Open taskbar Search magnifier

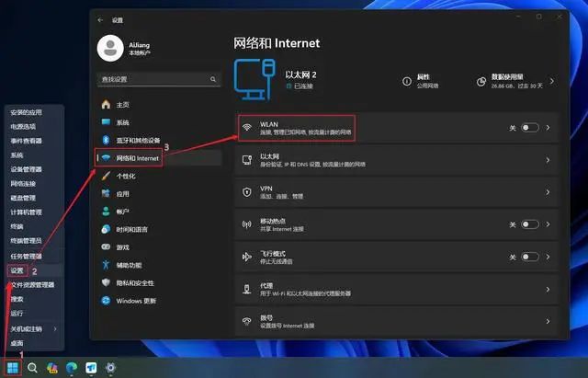tap(33, 368)
